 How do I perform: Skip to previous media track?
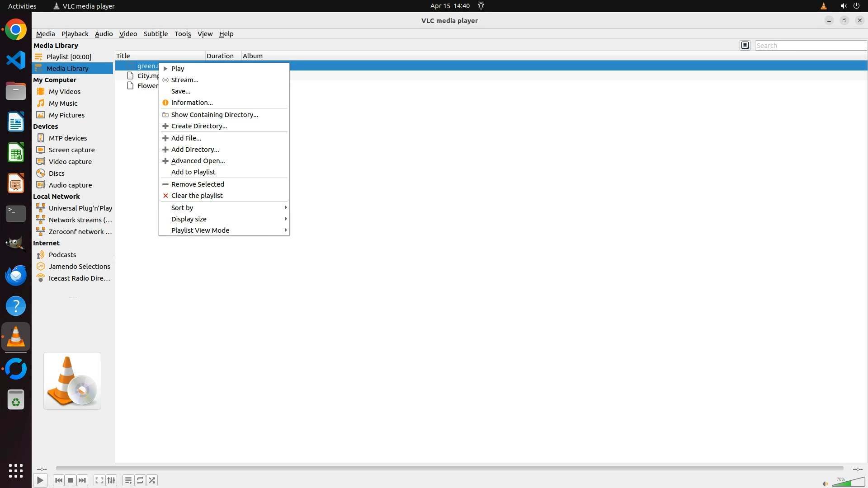point(58,480)
